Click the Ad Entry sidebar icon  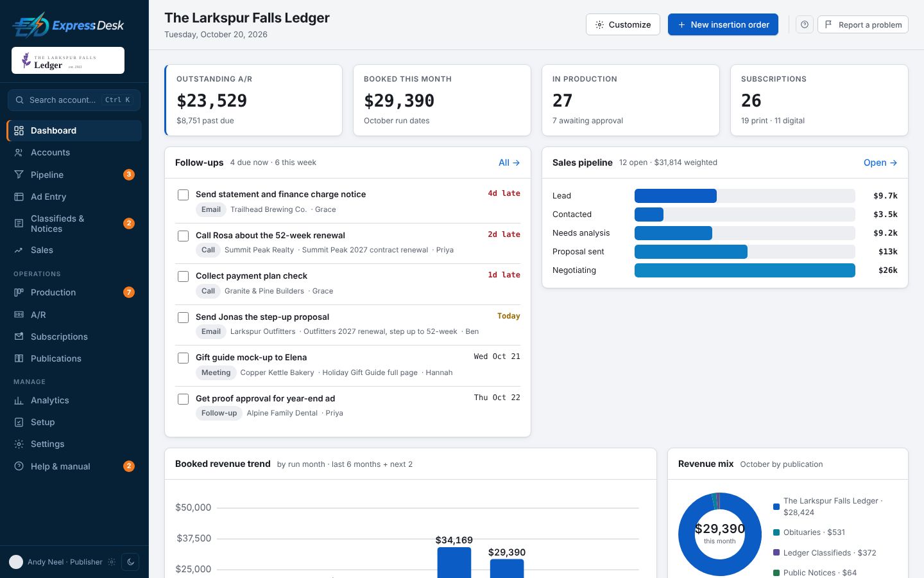pyautogui.click(x=19, y=197)
